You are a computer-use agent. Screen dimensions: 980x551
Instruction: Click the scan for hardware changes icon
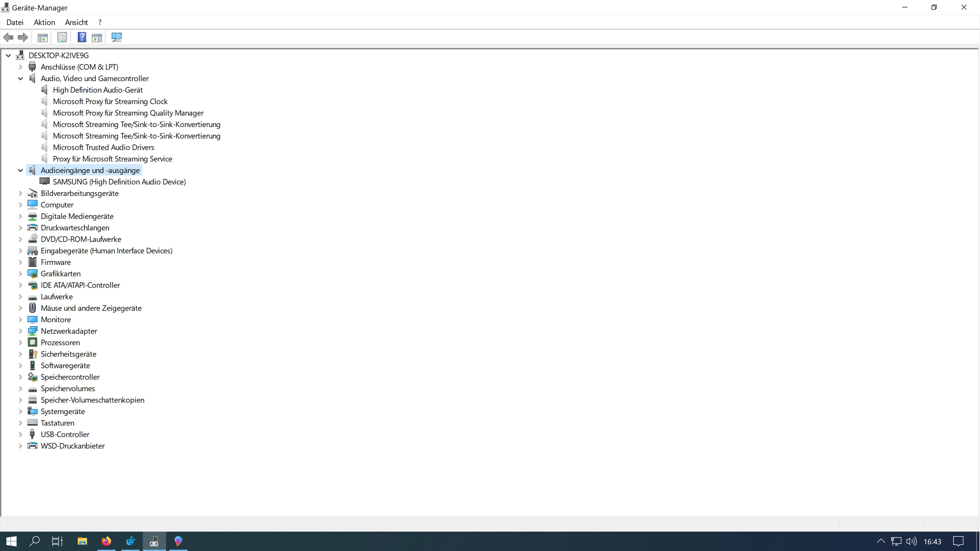pyautogui.click(x=116, y=37)
